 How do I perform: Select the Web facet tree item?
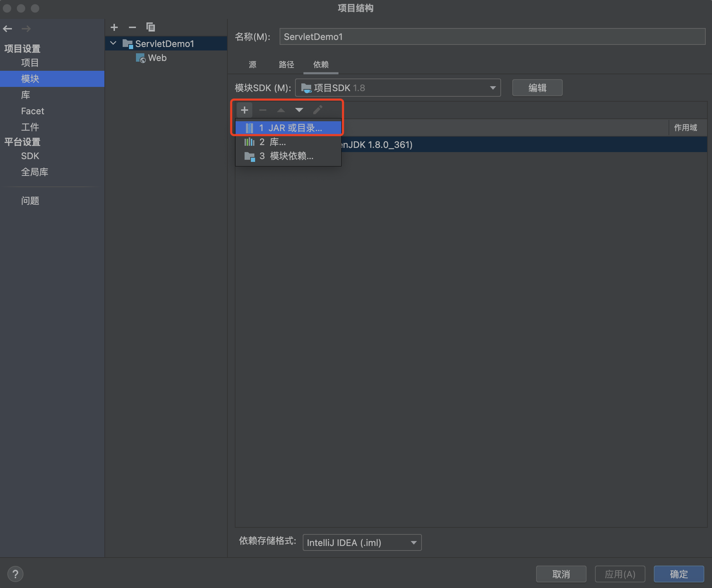tap(157, 58)
